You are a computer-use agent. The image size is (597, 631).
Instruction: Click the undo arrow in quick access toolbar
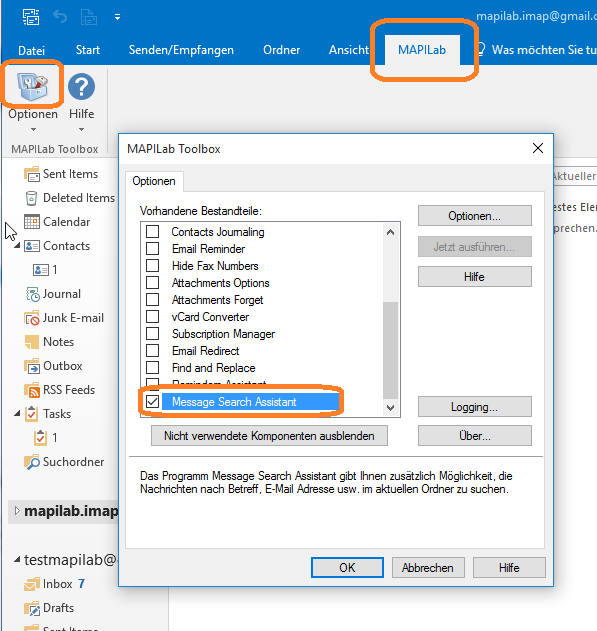coord(60,17)
